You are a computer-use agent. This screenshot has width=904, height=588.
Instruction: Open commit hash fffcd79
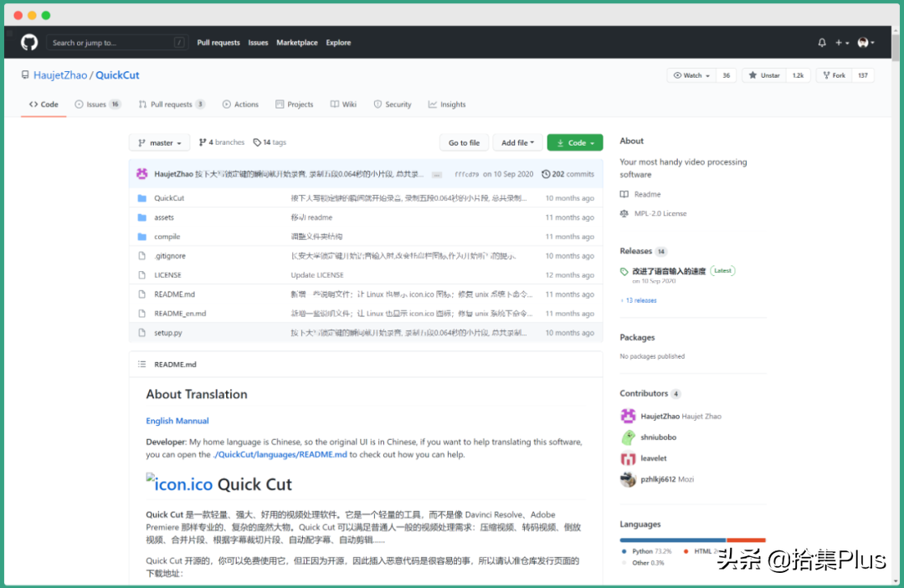(x=466, y=175)
